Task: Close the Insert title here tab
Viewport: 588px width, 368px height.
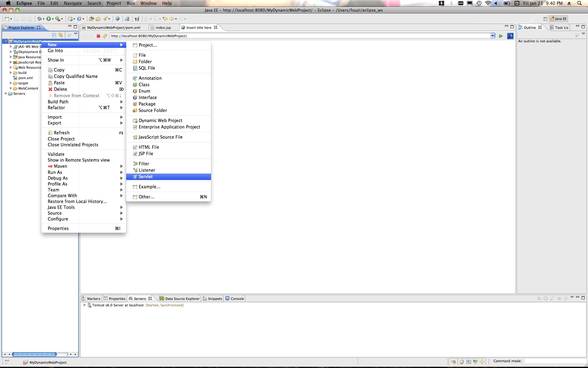Action: pyautogui.click(x=216, y=27)
